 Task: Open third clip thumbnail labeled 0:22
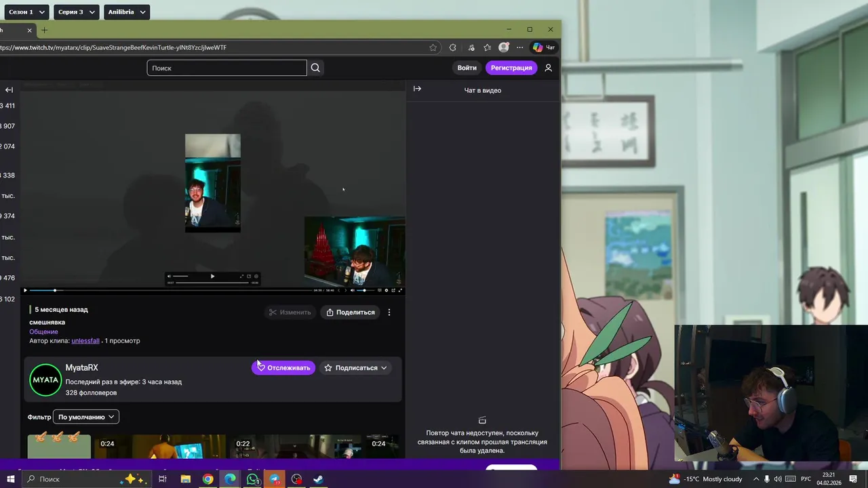coord(296,447)
